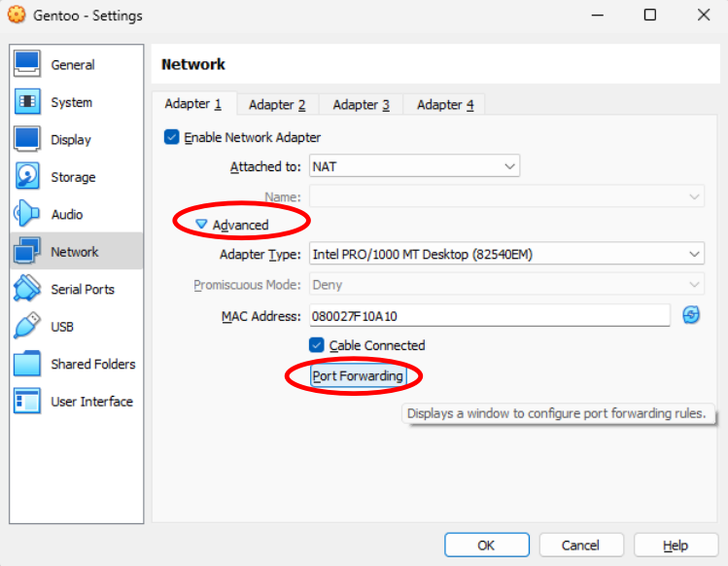This screenshot has width=728, height=566.
Task: Uncheck the Cable Connected checkbox
Action: 316,345
